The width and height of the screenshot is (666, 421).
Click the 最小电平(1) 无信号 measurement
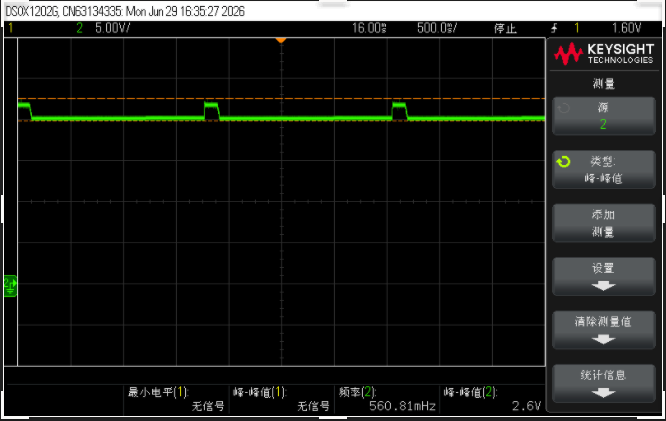(175, 399)
